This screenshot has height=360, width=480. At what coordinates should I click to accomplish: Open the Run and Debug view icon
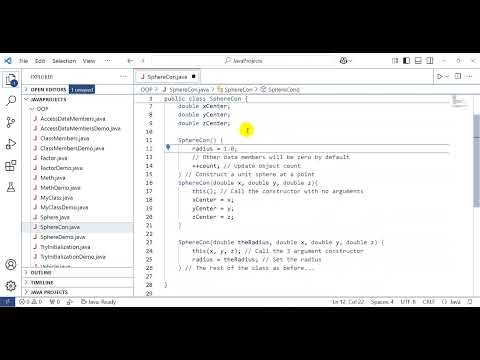[11, 144]
